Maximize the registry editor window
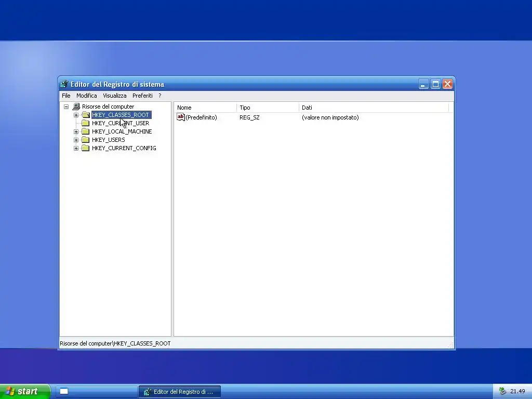The image size is (532, 399). (x=435, y=84)
